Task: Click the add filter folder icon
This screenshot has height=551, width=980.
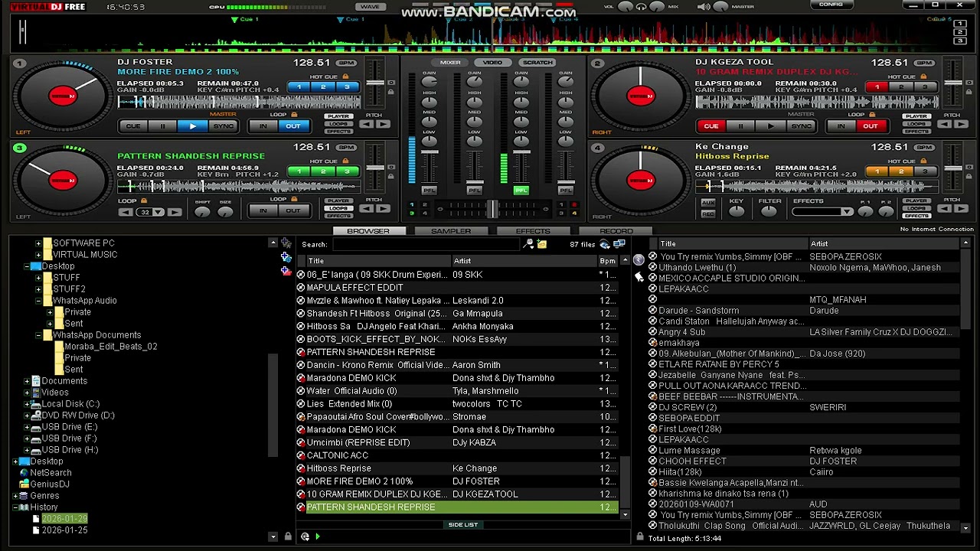Action: [x=286, y=271]
